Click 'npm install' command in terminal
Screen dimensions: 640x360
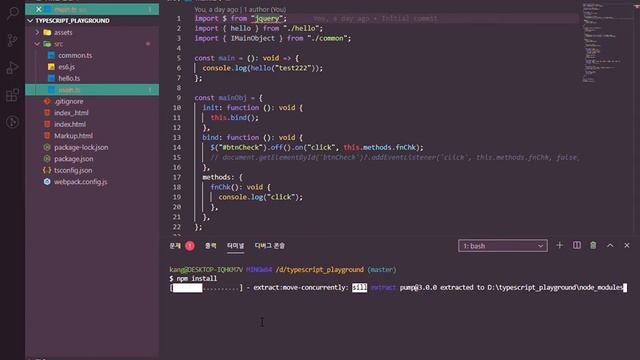tap(197, 278)
